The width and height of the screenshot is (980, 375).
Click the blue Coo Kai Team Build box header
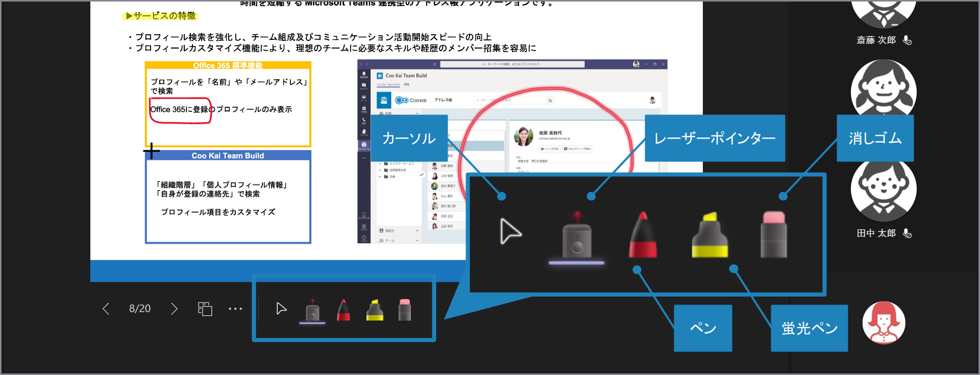pyautogui.click(x=228, y=155)
